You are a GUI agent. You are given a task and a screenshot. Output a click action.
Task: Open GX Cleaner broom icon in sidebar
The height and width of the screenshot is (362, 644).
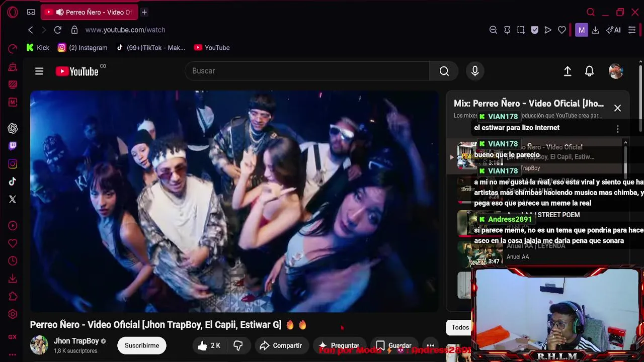pos(13,67)
